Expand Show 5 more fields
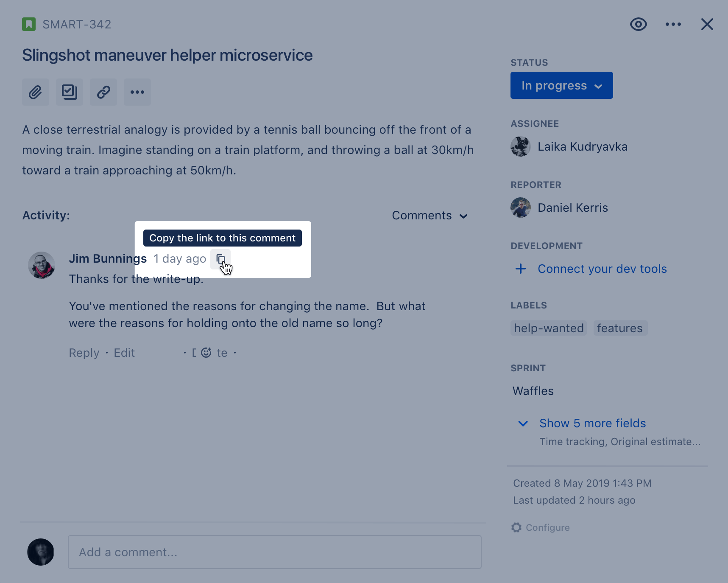The width and height of the screenshot is (728, 583). click(592, 423)
